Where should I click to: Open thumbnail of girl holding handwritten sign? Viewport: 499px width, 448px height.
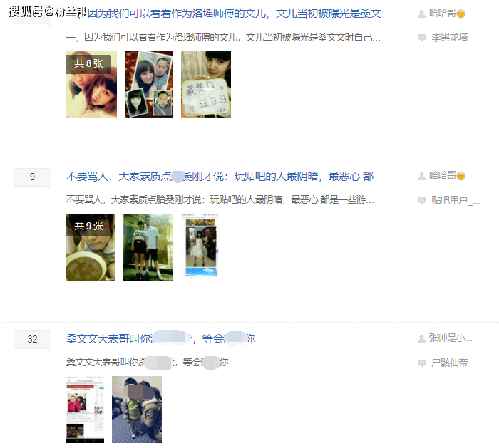click(206, 84)
